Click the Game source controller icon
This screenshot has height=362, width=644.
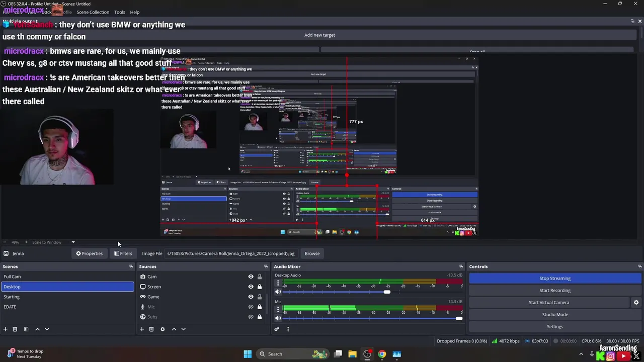143,297
